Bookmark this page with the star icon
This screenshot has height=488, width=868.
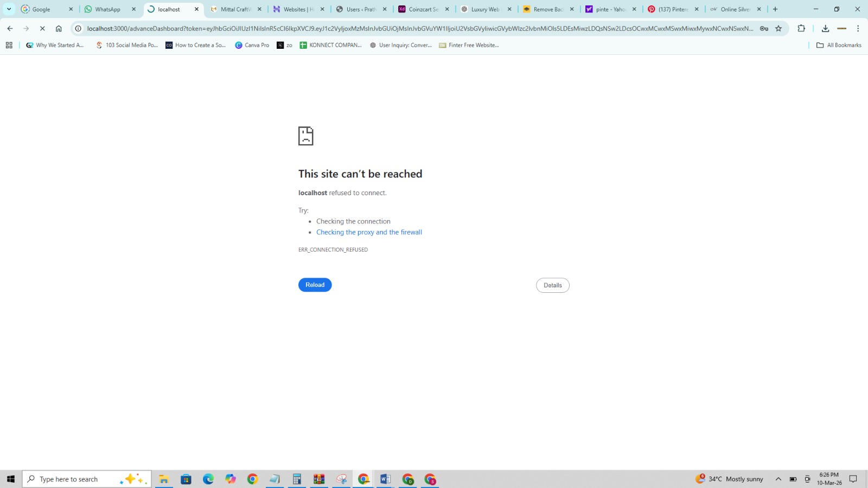pos(778,29)
